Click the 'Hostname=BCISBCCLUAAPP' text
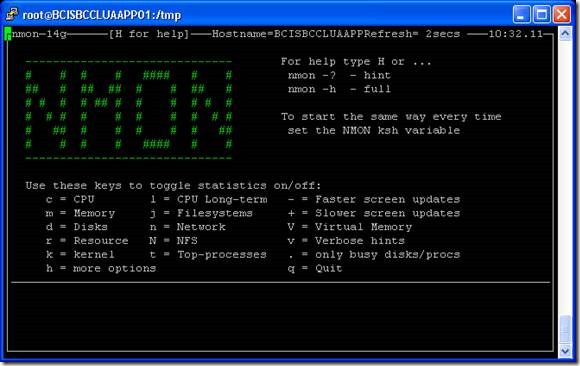 pos(288,34)
